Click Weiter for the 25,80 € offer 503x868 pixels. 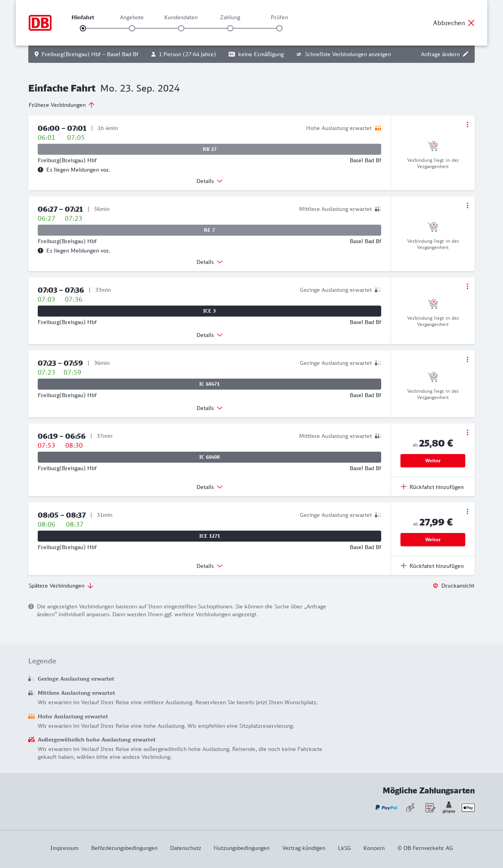point(433,461)
